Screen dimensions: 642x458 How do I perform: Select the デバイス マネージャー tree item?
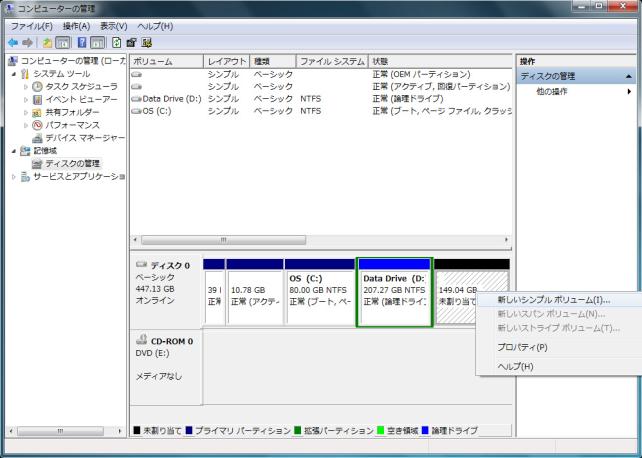coord(85,138)
